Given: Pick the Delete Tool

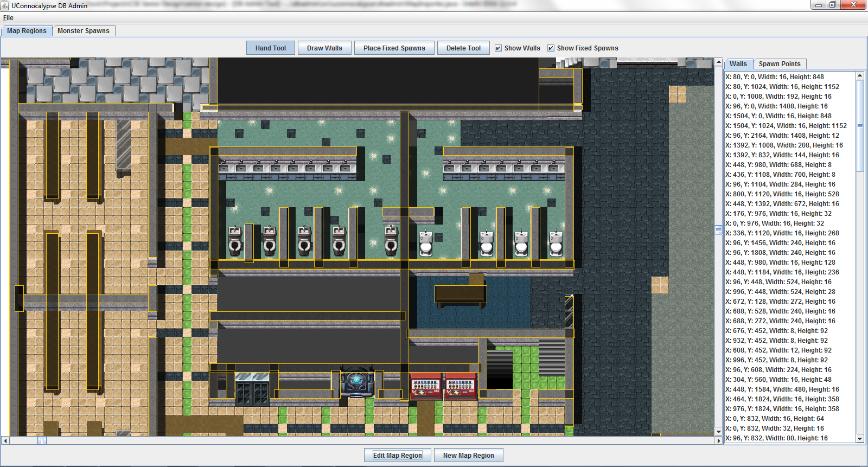Looking at the screenshot, I should (x=463, y=48).
